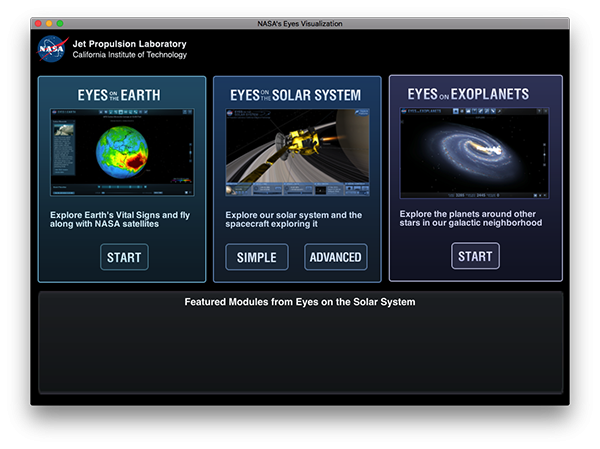600x449 pixels.
Task: Maximize the window with green button
Action: point(60,23)
